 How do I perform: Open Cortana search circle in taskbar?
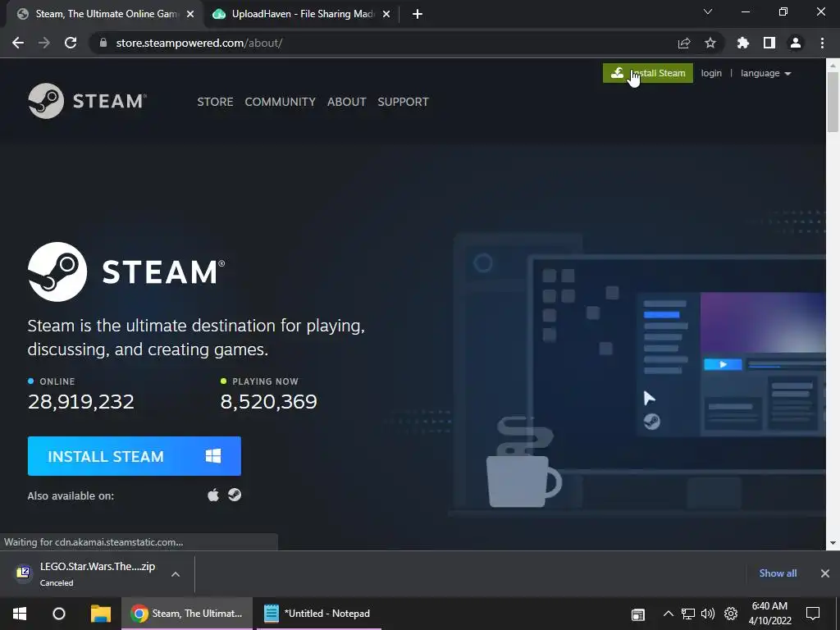point(59,614)
